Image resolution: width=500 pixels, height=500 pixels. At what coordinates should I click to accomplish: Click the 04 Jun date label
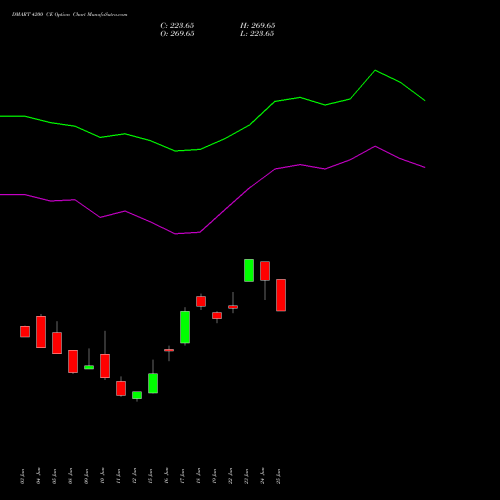(x=38, y=476)
